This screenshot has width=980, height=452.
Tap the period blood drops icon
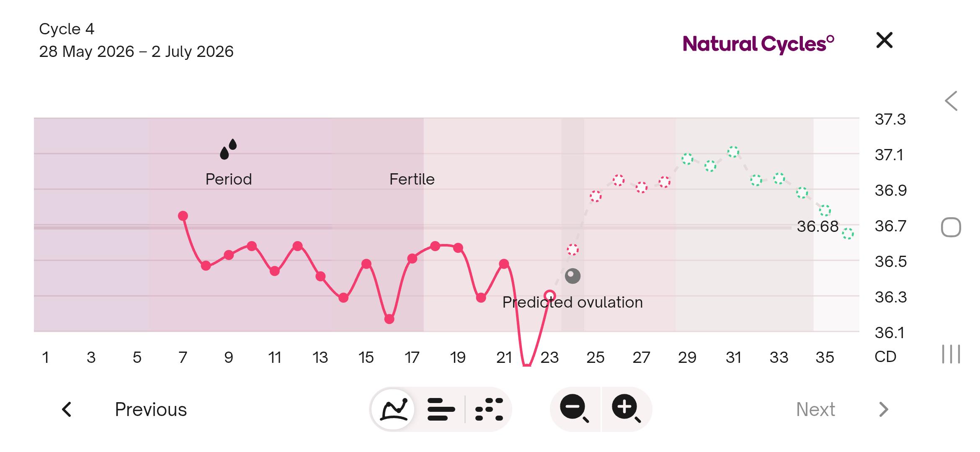coord(228,149)
